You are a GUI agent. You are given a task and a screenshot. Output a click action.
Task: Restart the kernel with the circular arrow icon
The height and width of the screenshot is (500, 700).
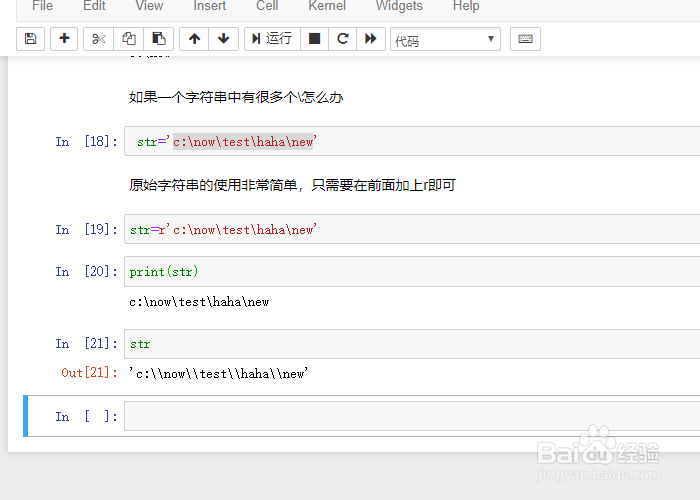pos(342,39)
